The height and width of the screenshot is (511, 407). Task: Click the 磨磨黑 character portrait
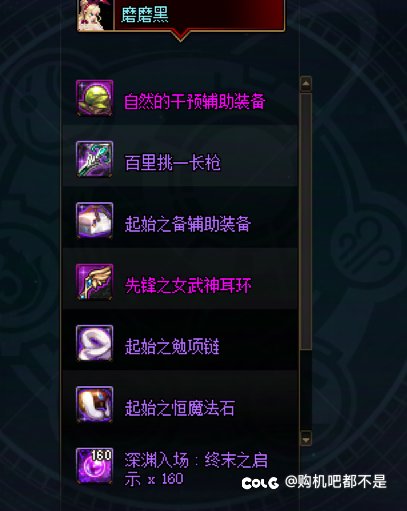click(95, 15)
